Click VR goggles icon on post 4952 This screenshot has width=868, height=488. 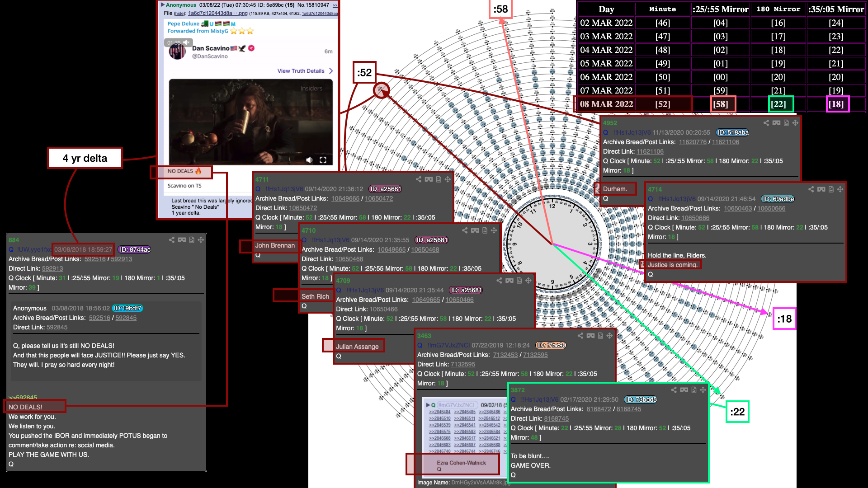(776, 123)
